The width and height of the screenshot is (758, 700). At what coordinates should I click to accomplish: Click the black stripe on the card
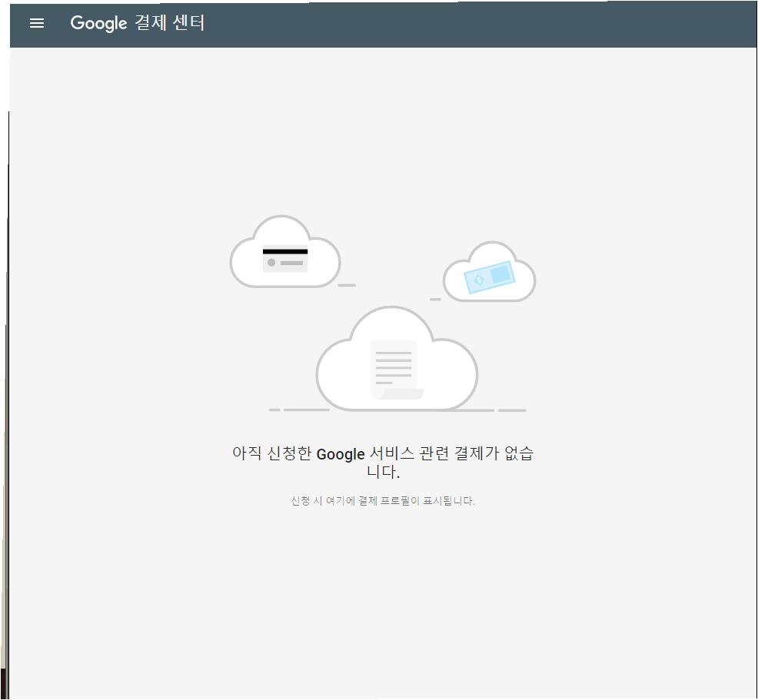tap(285, 251)
